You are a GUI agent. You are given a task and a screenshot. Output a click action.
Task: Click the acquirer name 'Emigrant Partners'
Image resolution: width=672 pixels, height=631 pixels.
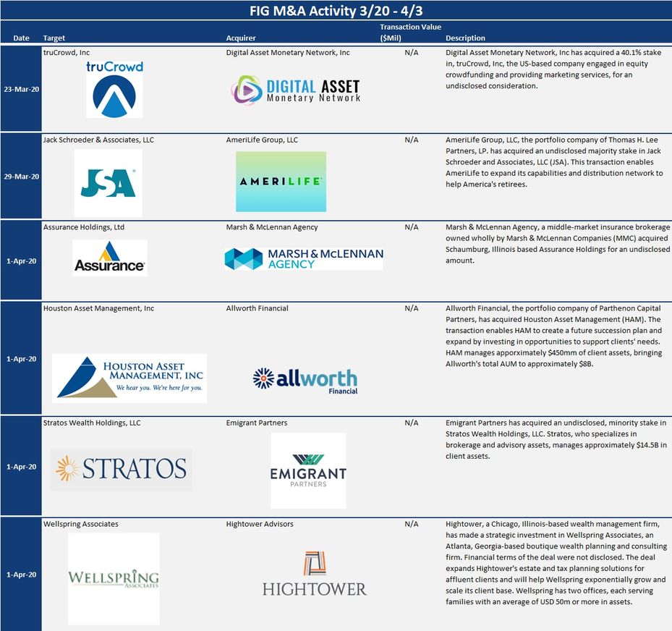257,423
